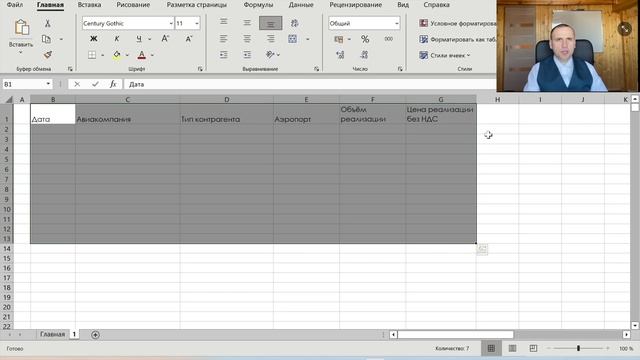The height and width of the screenshot is (360, 640).
Task: Decrease decimal places icon
Action: (364, 55)
